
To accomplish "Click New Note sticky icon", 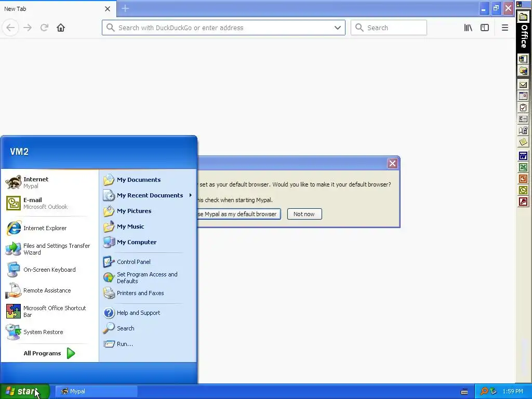I will click(523, 142).
